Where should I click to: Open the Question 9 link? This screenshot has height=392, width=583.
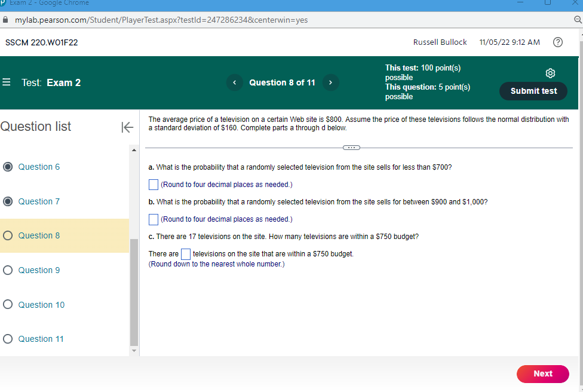39,270
